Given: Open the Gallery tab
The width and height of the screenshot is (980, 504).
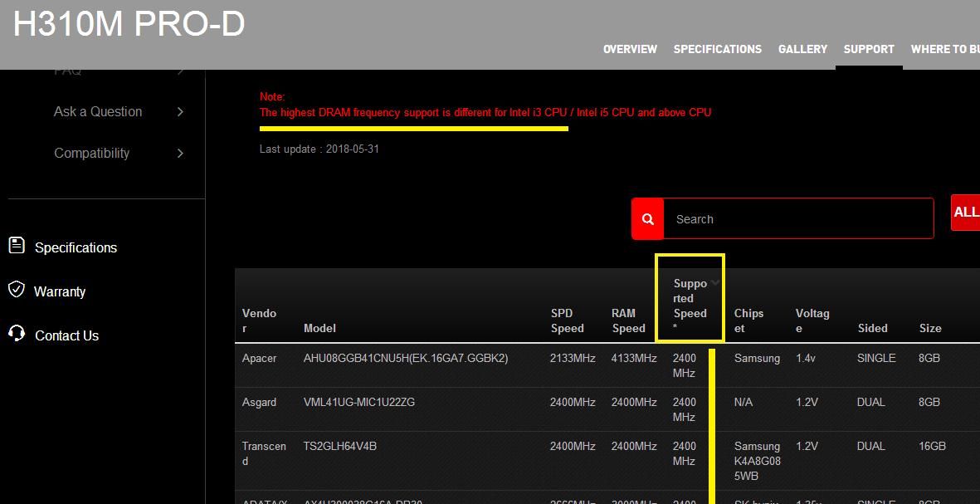Looking at the screenshot, I should (802, 49).
